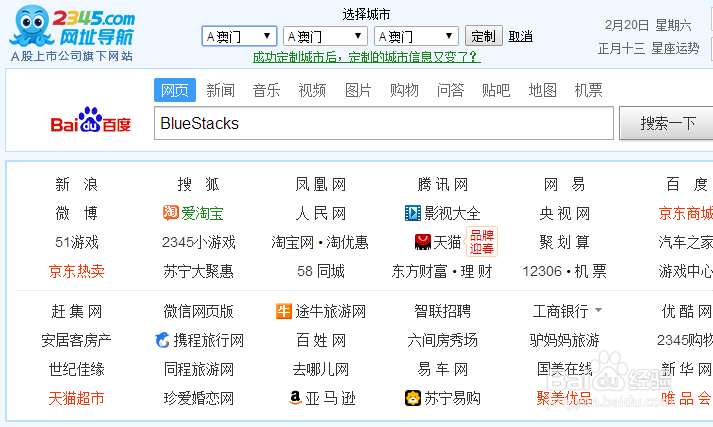The width and height of the screenshot is (713, 427).
Task: Open the green 成功定制城市后 help link
Action: (x=367, y=57)
